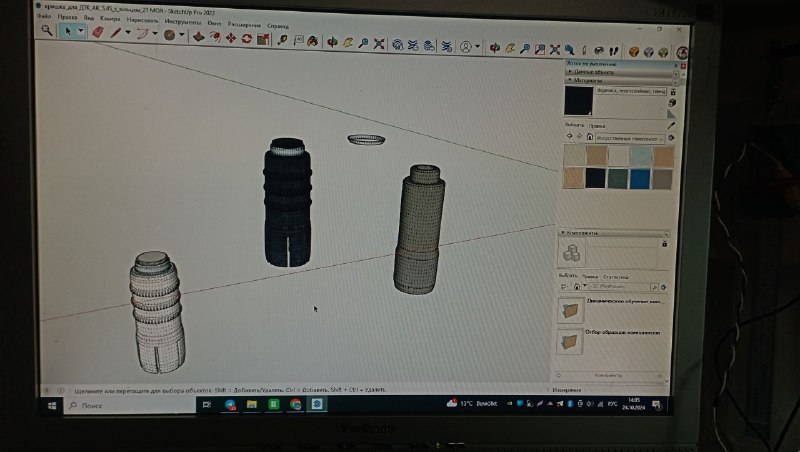
Task: Open the 3D Warehouse
Action: click(x=397, y=45)
